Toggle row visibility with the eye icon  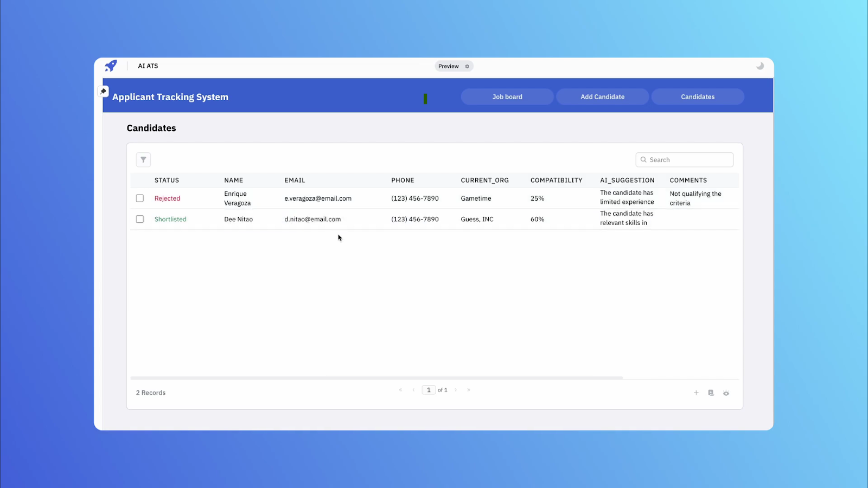(x=726, y=393)
